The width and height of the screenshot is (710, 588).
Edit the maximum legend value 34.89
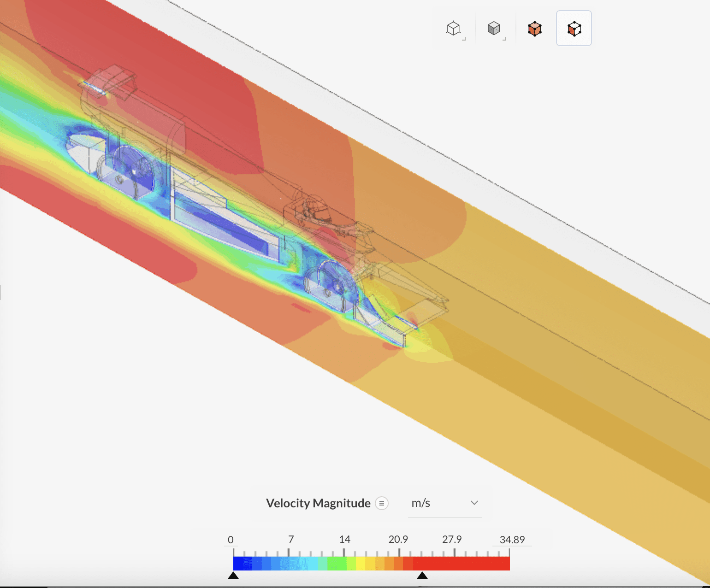coord(512,540)
